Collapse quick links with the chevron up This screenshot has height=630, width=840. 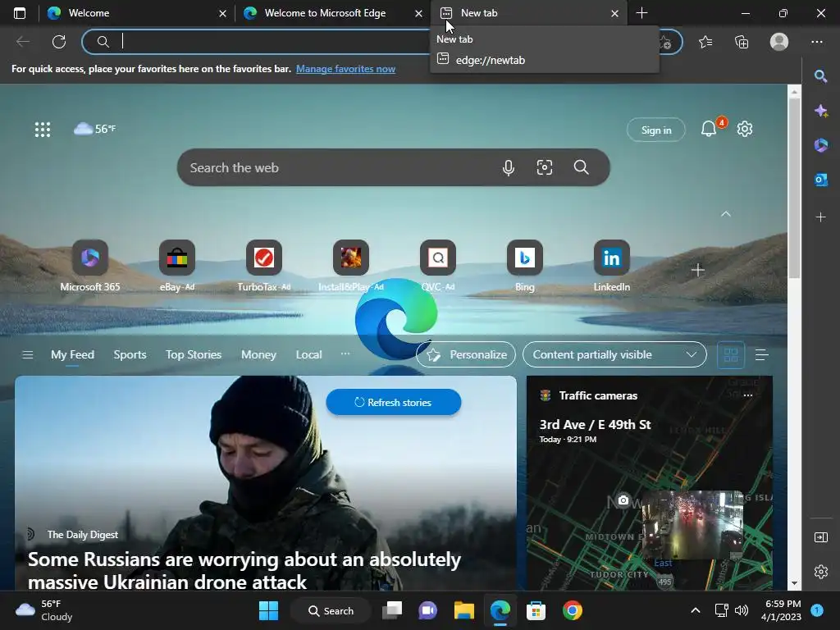pos(726,214)
